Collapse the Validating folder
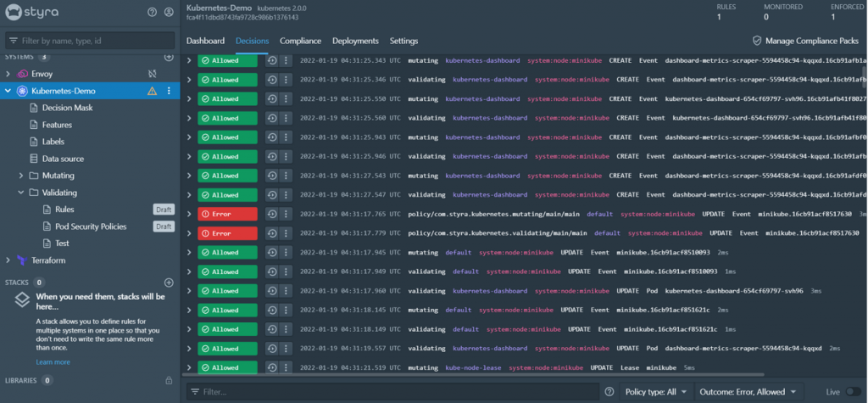The image size is (868, 403). [21, 193]
